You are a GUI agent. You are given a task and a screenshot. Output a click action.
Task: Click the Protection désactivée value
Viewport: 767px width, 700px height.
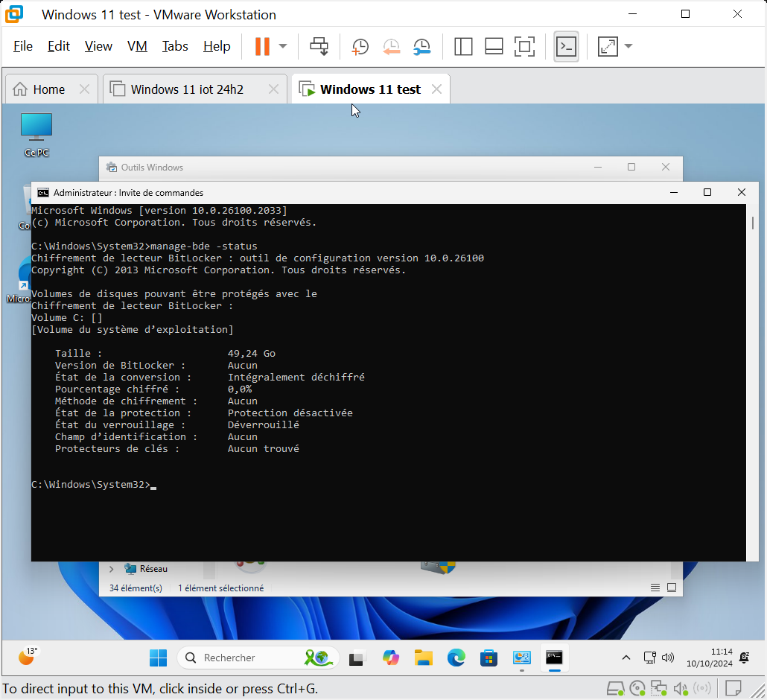click(x=290, y=413)
